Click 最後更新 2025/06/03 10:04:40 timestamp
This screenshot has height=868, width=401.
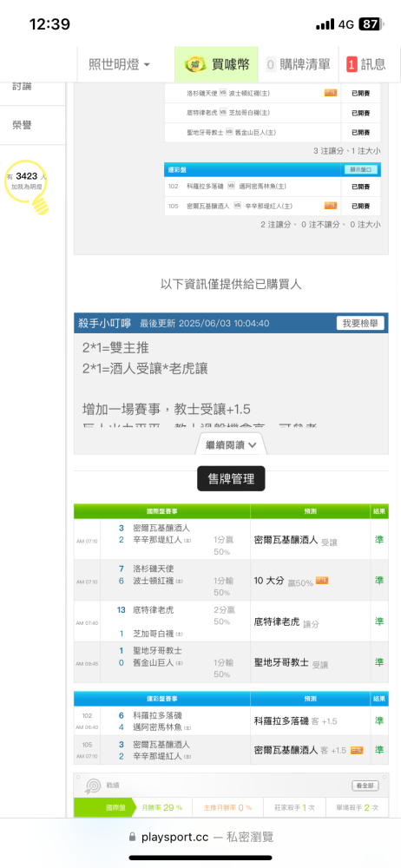coord(205,323)
